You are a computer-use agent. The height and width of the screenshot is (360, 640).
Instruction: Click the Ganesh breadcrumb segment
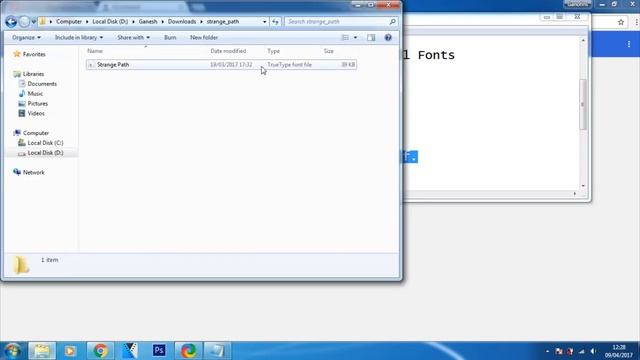[148, 22]
